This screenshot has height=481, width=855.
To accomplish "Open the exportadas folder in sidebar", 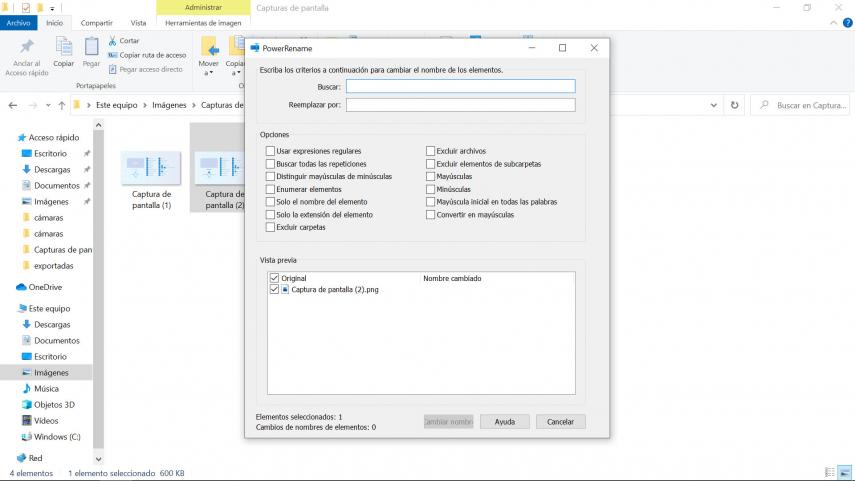I will point(53,266).
